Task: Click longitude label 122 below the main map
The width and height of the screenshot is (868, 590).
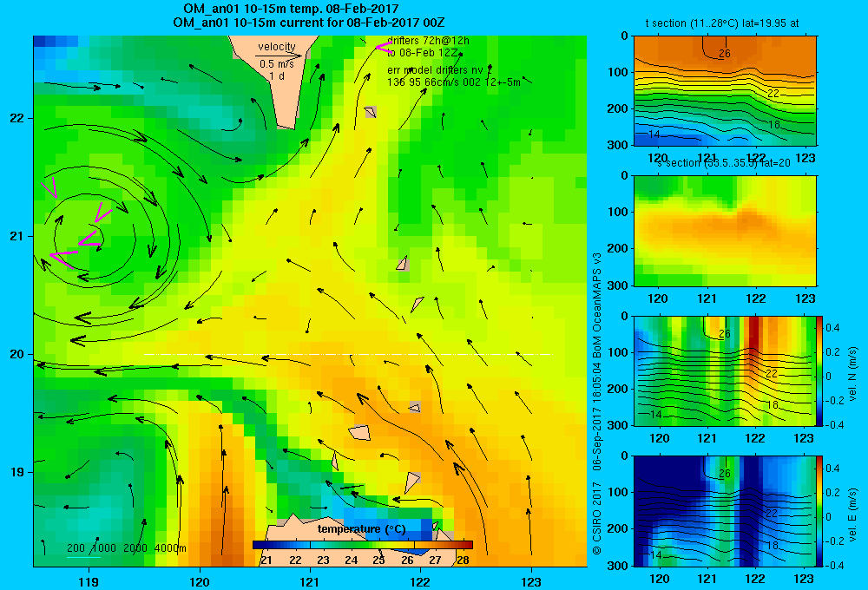Action: (420, 581)
